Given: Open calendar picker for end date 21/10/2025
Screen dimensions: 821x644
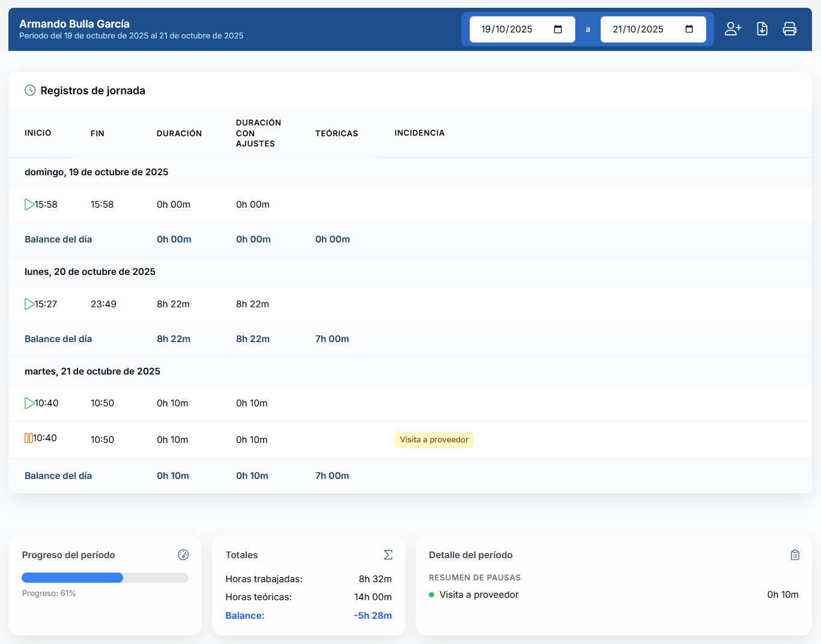Looking at the screenshot, I should click(689, 29).
